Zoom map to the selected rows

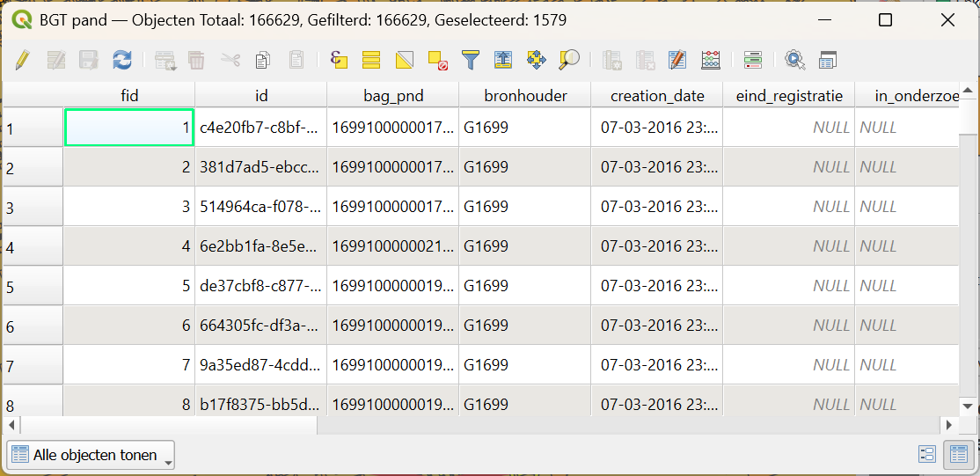(x=569, y=60)
